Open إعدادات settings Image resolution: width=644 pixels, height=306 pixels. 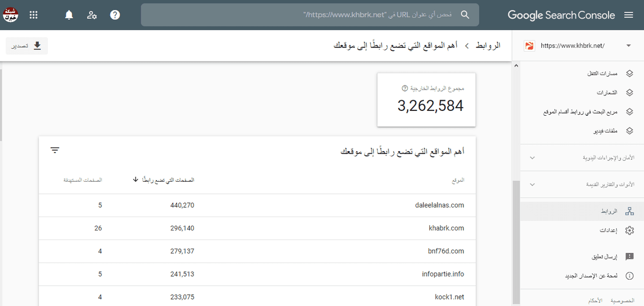coord(609,230)
